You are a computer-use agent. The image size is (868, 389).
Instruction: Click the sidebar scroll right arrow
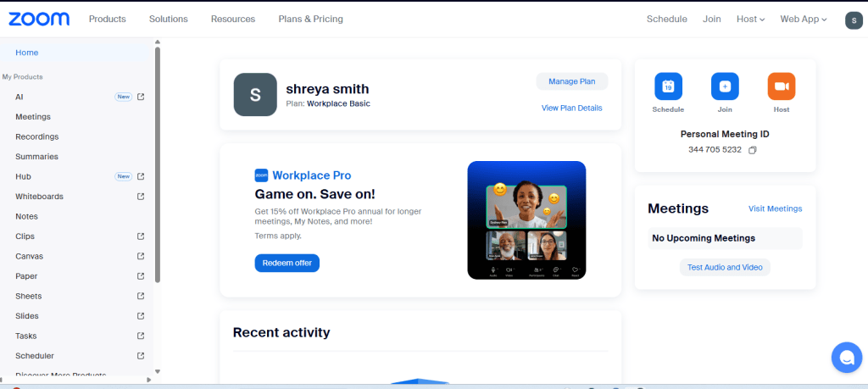(x=148, y=381)
